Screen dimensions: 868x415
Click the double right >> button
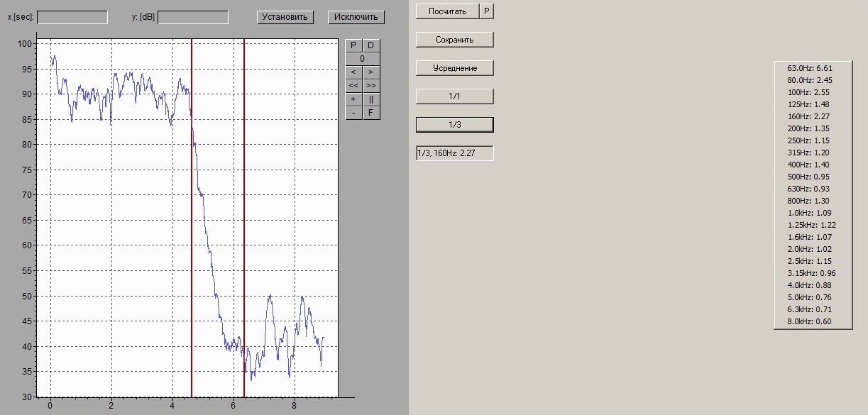pos(371,86)
